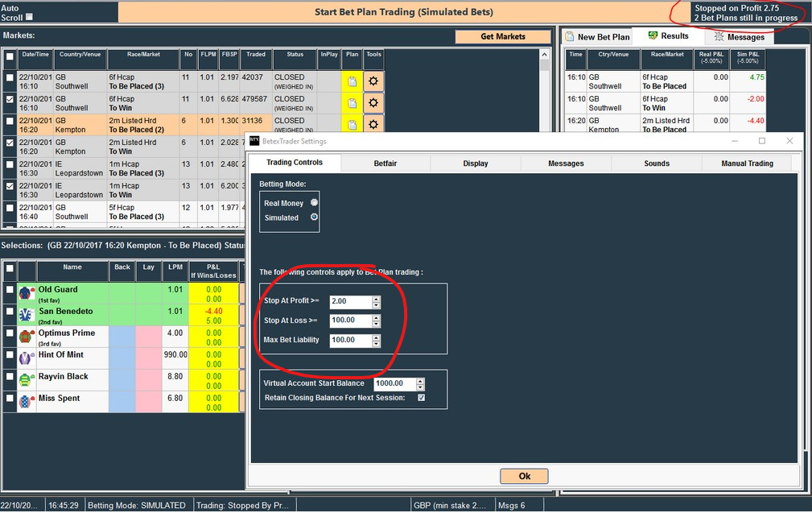Click the Optimus Prime jockey silks icon
This screenshot has height=513, width=812.
(x=25, y=336)
